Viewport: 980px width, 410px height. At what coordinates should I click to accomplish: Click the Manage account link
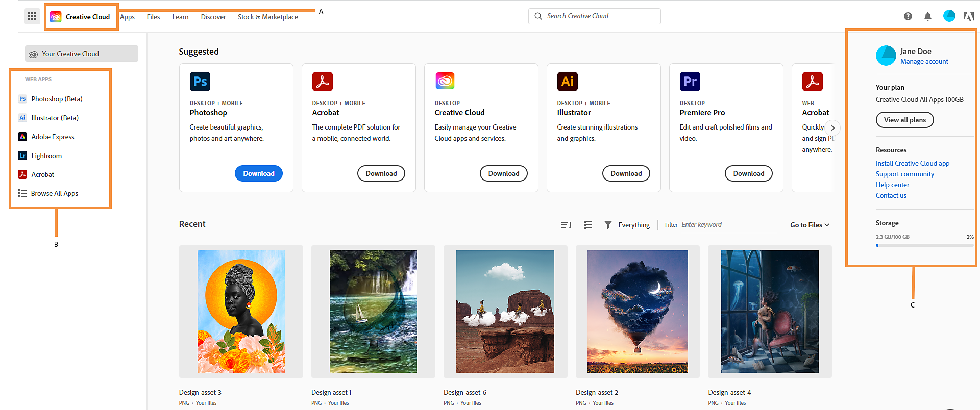pos(924,61)
